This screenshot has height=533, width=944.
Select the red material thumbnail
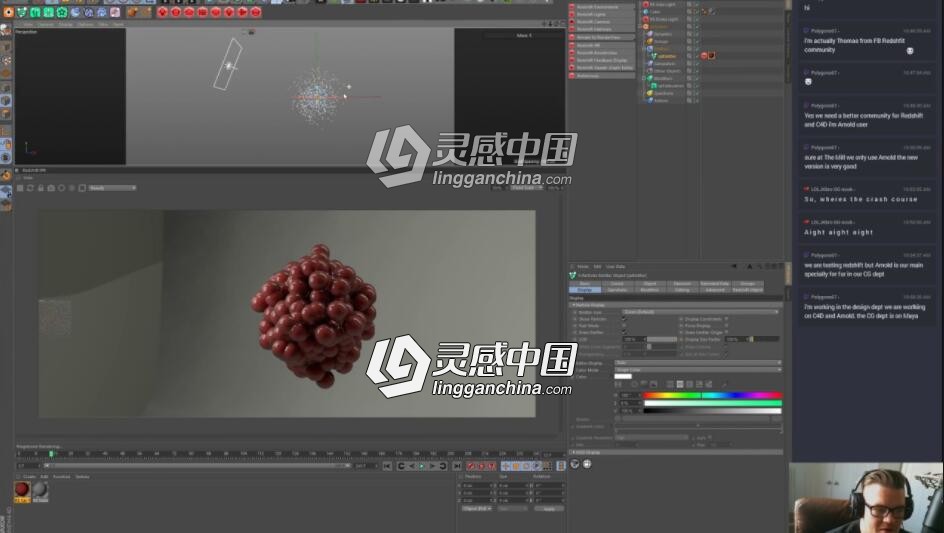tap(22, 490)
